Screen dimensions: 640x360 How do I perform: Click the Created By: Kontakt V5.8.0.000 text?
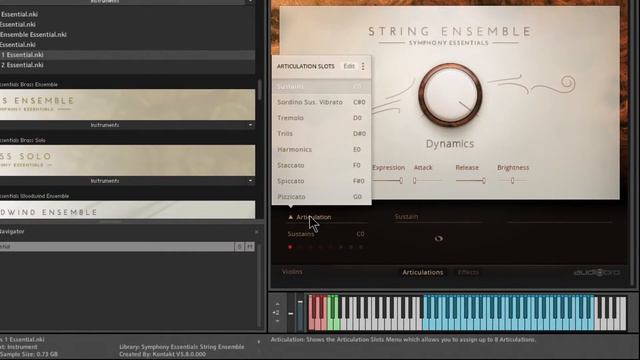tap(162, 354)
